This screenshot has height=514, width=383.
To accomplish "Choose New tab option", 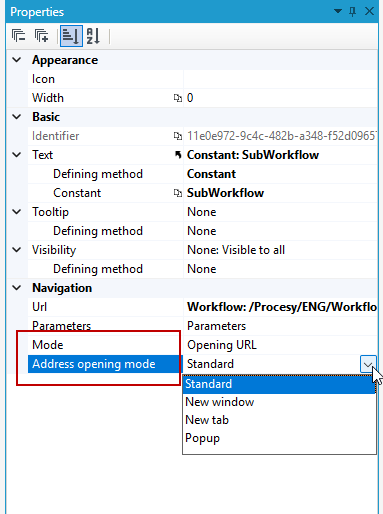I will pos(279,420).
